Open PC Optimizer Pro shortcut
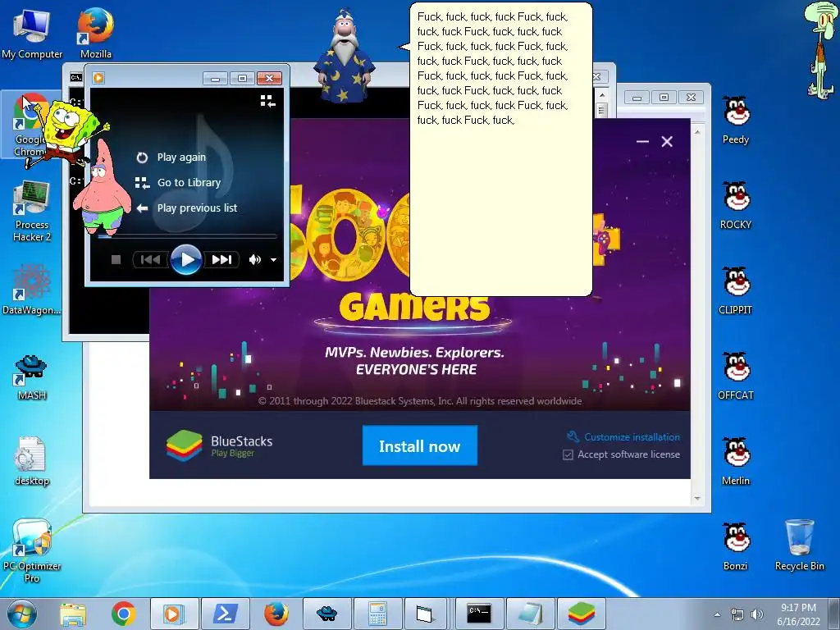This screenshot has width=840, height=630. pyautogui.click(x=32, y=550)
